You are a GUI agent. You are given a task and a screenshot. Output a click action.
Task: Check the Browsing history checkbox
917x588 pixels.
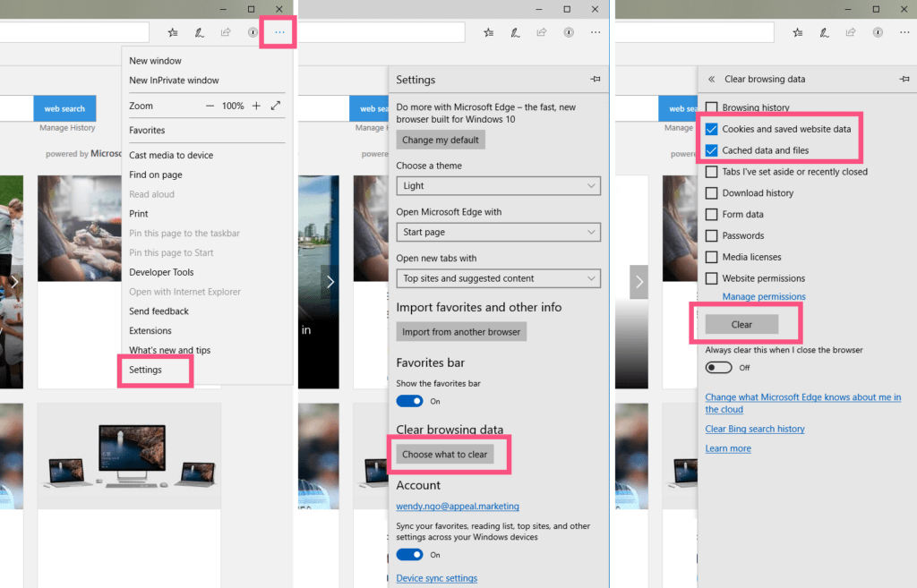[x=711, y=107]
